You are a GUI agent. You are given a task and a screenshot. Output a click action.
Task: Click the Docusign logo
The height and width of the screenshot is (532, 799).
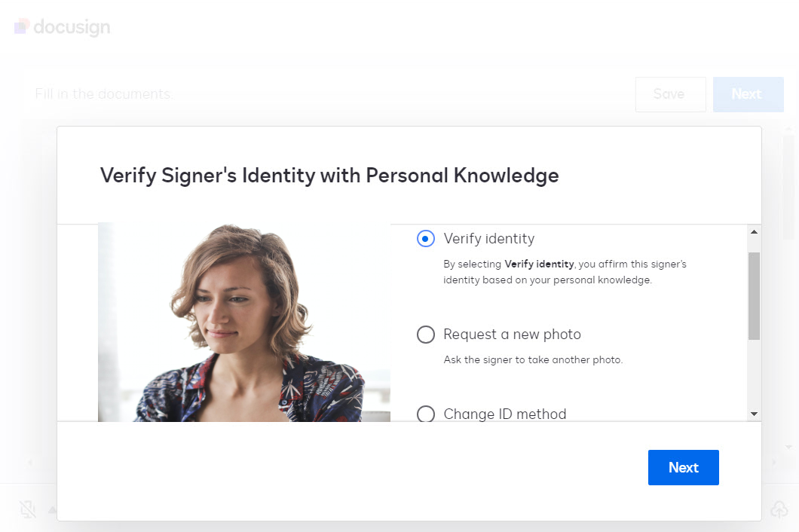click(x=63, y=27)
